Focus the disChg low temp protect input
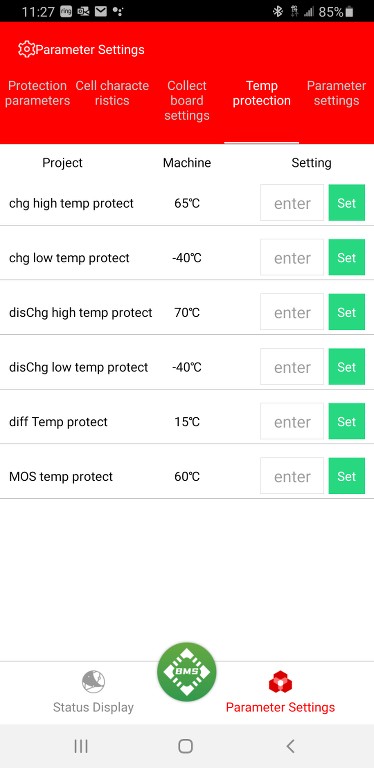The image size is (374, 768). (x=292, y=366)
